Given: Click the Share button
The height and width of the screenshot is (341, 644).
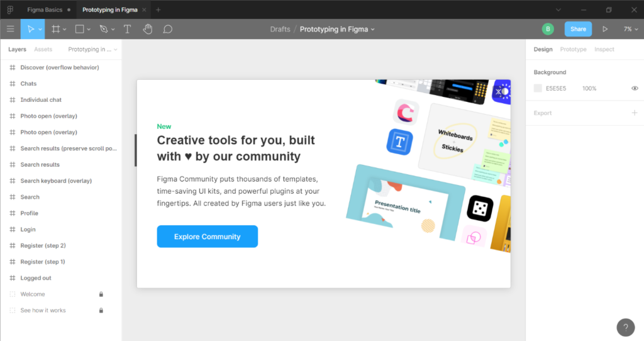Looking at the screenshot, I should [x=578, y=29].
